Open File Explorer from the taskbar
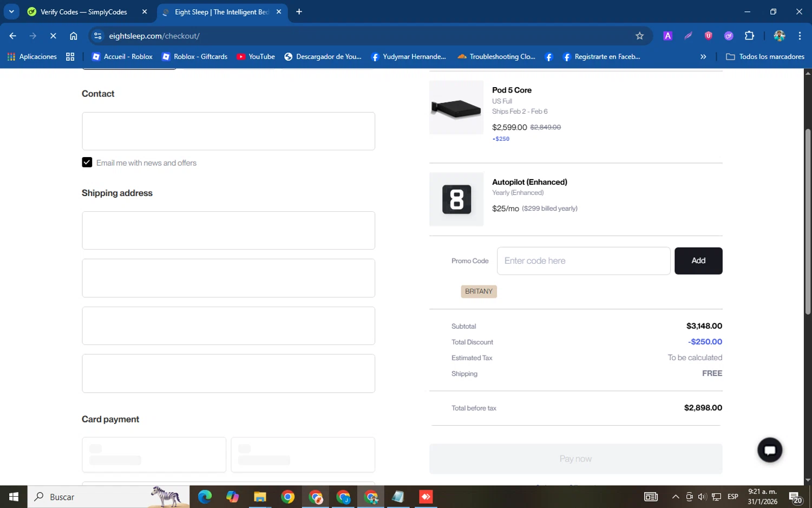This screenshot has width=812, height=508. pos(260,497)
